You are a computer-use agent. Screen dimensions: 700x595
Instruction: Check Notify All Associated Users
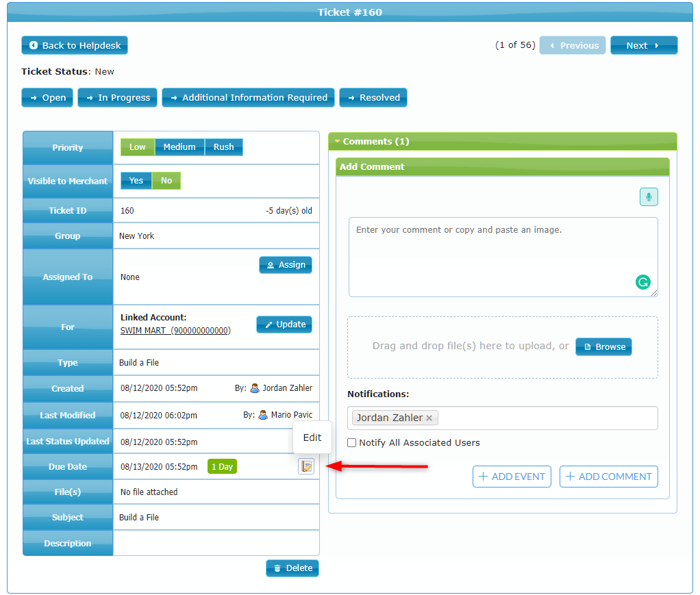click(352, 443)
